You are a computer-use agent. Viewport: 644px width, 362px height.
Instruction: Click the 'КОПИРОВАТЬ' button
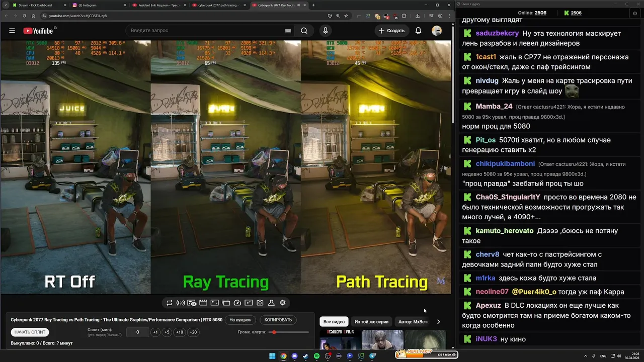click(278, 320)
